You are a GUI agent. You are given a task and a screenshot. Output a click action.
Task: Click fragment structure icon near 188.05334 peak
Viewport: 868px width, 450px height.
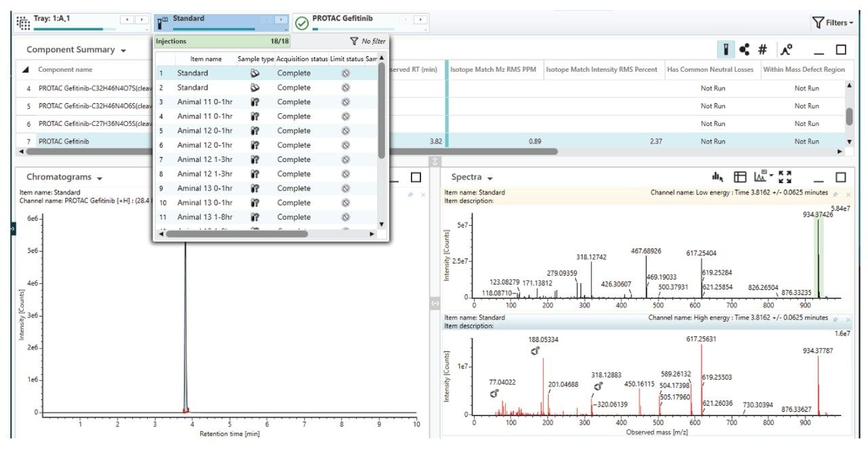(x=535, y=351)
